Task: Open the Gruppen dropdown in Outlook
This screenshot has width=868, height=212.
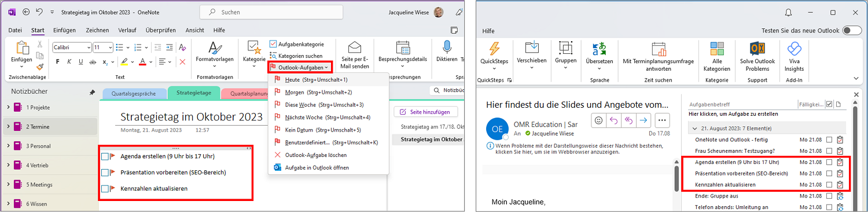Action: pos(565,54)
